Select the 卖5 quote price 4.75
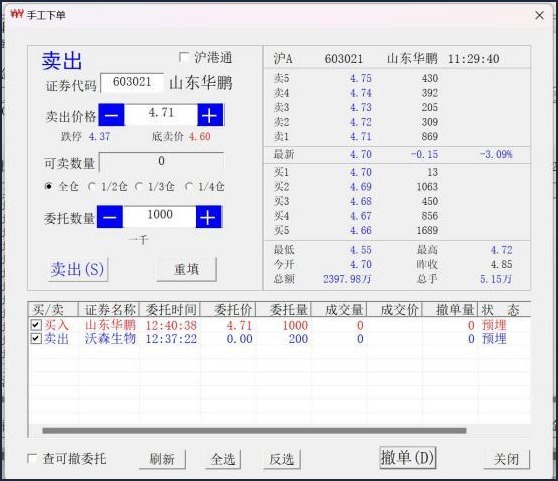 [x=361, y=78]
